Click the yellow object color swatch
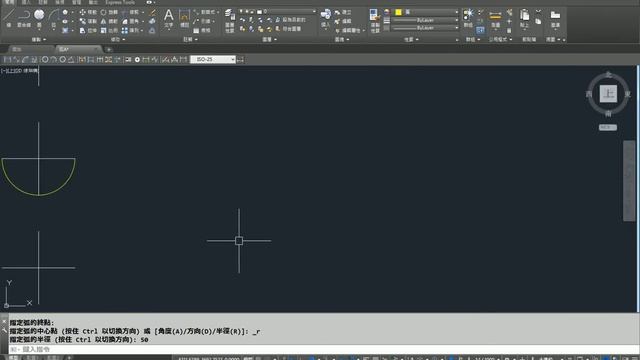 [x=398, y=12]
